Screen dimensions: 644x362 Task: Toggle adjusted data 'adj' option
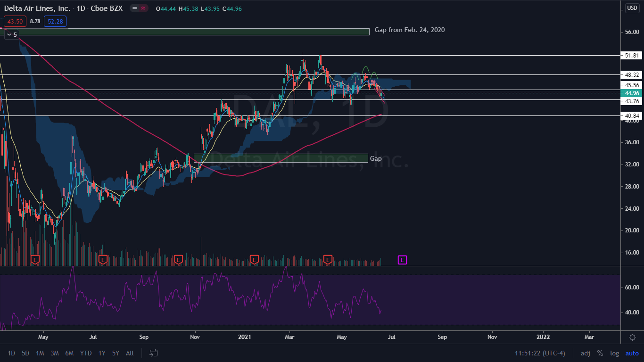coord(585,353)
